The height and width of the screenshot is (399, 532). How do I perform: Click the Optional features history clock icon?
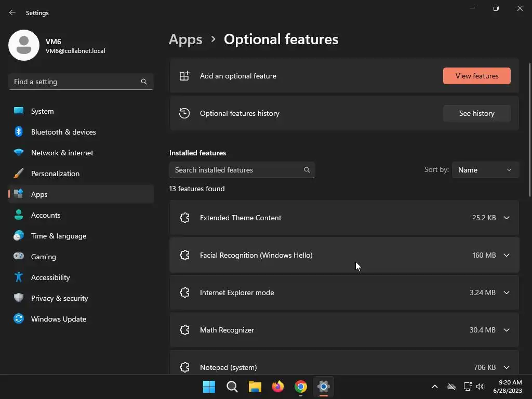tap(184, 113)
